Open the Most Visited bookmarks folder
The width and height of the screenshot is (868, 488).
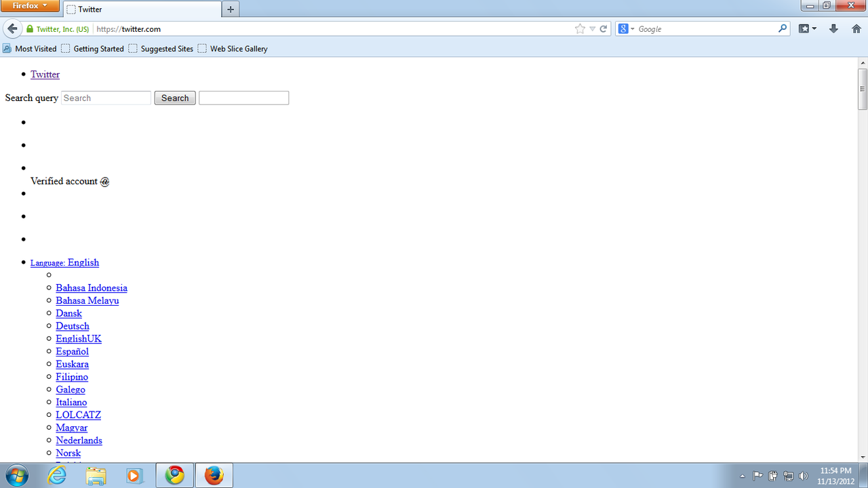[x=30, y=49]
